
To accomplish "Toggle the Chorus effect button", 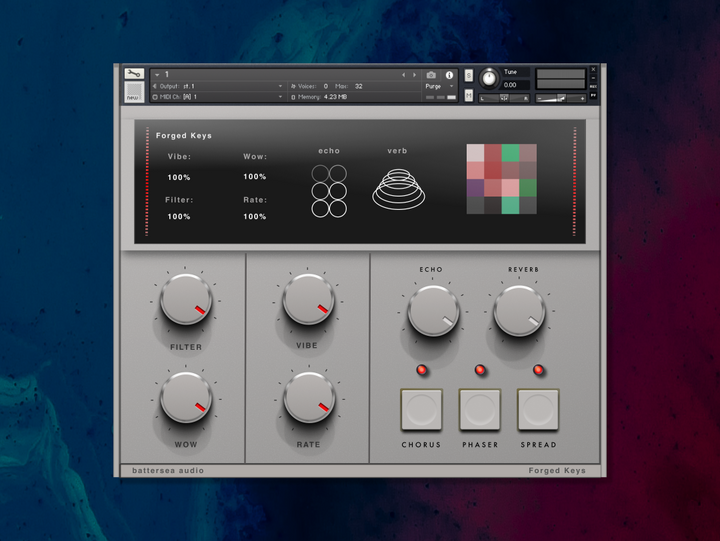I will pos(421,409).
